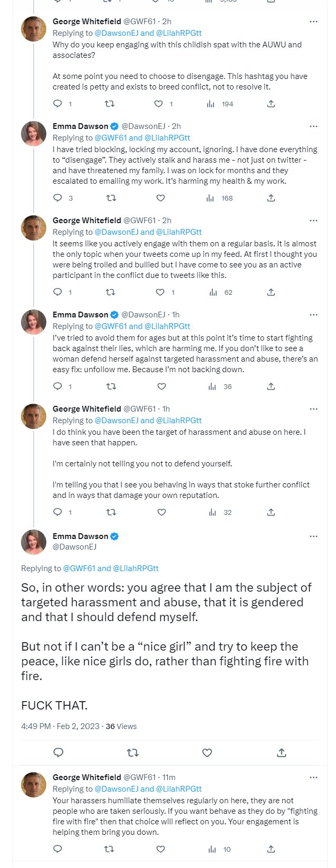Open the 4:49 PM Feb 2, 2023 timestamp
The height and width of the screenshot is (868, 336).
click(60, 726)
